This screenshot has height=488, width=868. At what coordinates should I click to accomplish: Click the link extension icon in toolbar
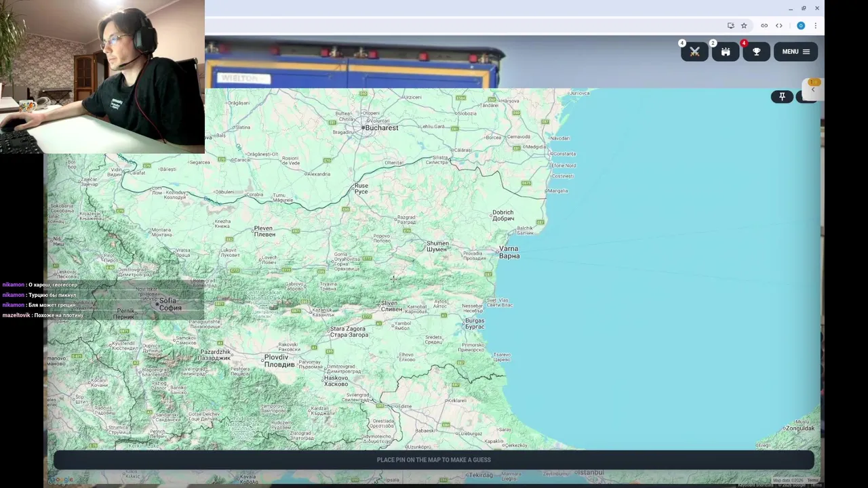click(764, 26)
